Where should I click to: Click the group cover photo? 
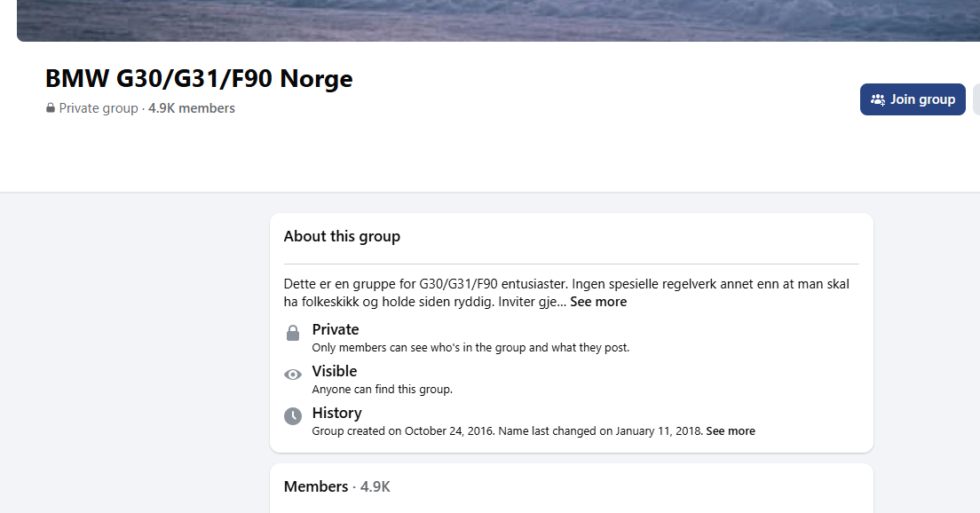pyautogui.click(x=497, y=20)
